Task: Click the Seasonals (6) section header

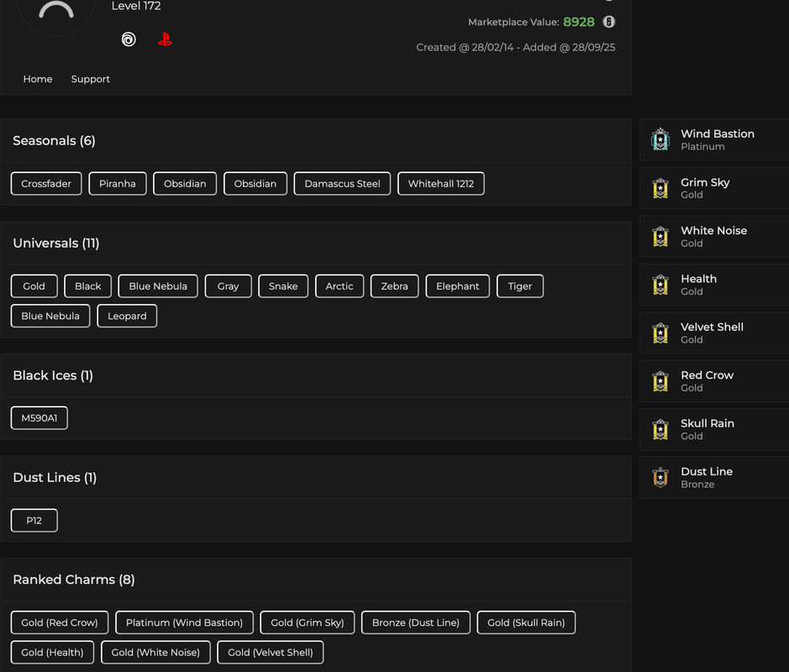Action: (54, 141)
